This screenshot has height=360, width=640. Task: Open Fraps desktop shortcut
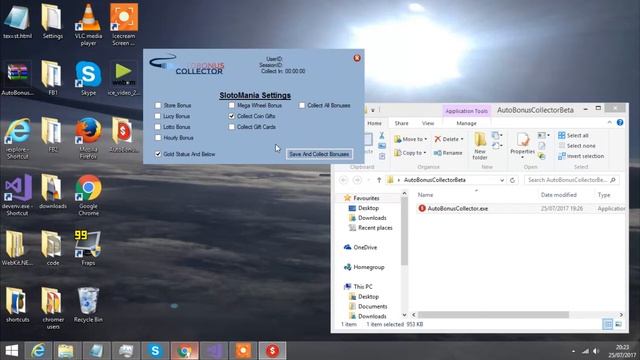tap(88, 248)
